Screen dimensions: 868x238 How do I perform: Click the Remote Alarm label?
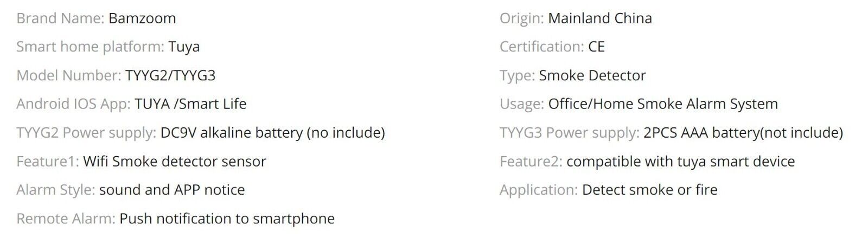click(66, 218)
